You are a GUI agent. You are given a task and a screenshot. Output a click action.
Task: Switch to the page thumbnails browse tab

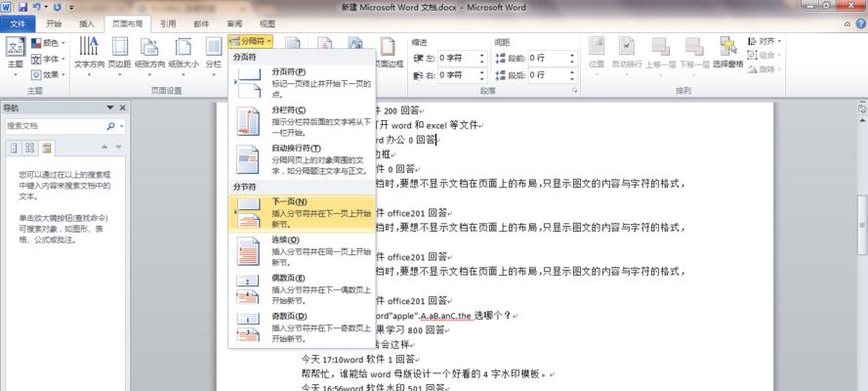coord(30,148)
